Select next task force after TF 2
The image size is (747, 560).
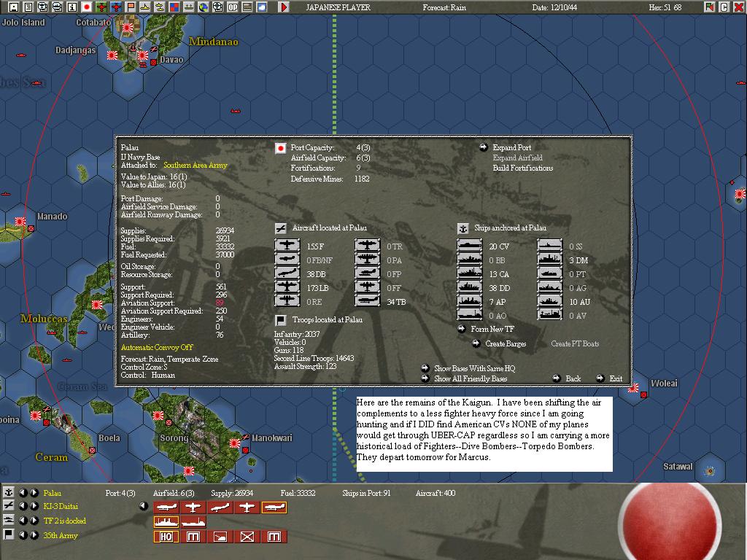coord(34,521)
